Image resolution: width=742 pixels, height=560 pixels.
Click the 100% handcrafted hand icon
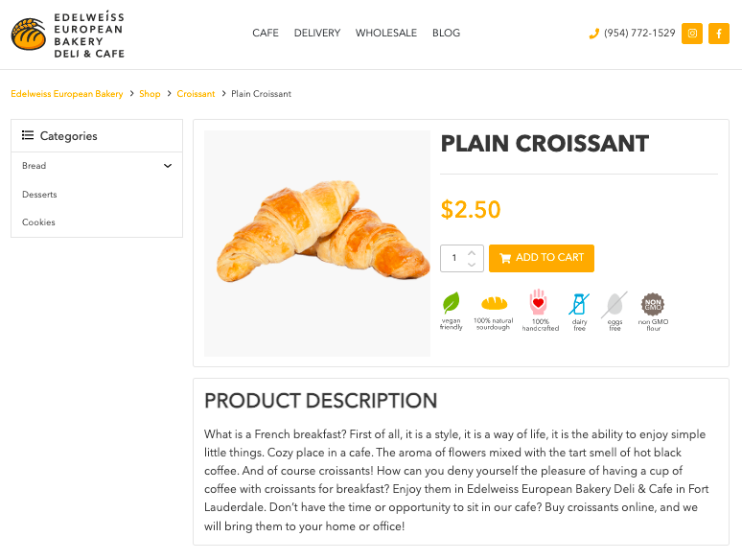(x=539, y=303)
